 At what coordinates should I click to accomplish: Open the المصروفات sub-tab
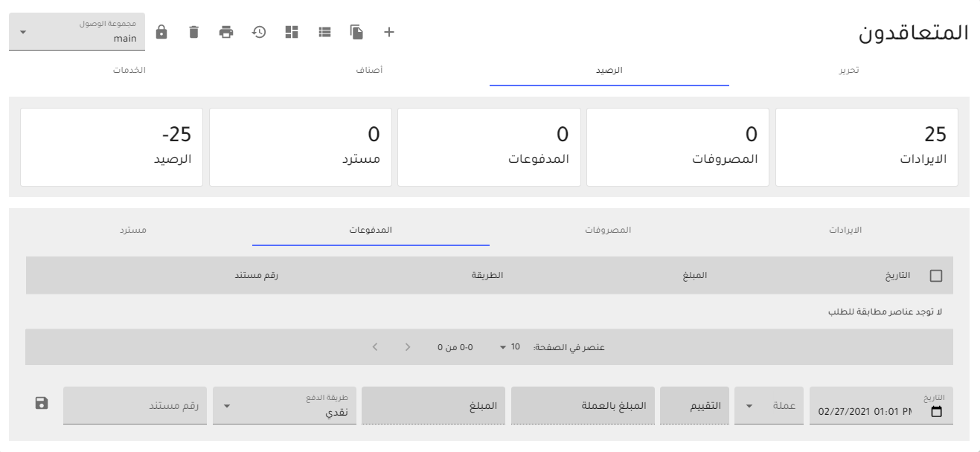pos(607,230)
